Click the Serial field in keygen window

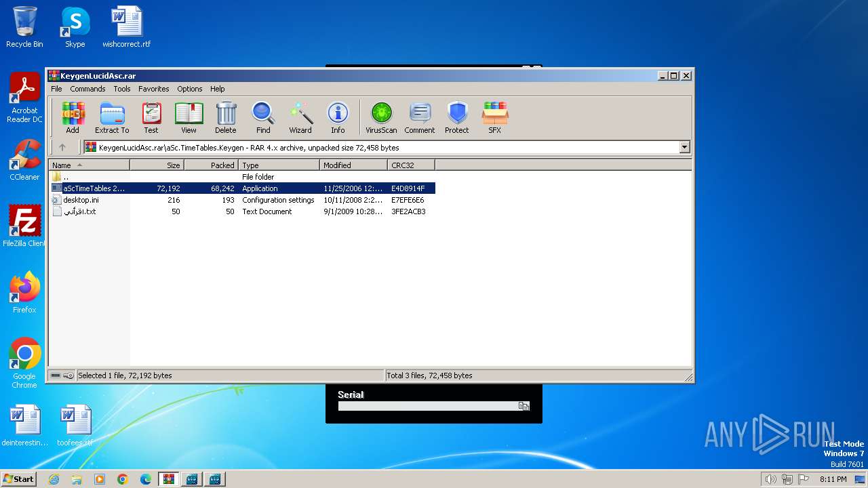[428, 406]
